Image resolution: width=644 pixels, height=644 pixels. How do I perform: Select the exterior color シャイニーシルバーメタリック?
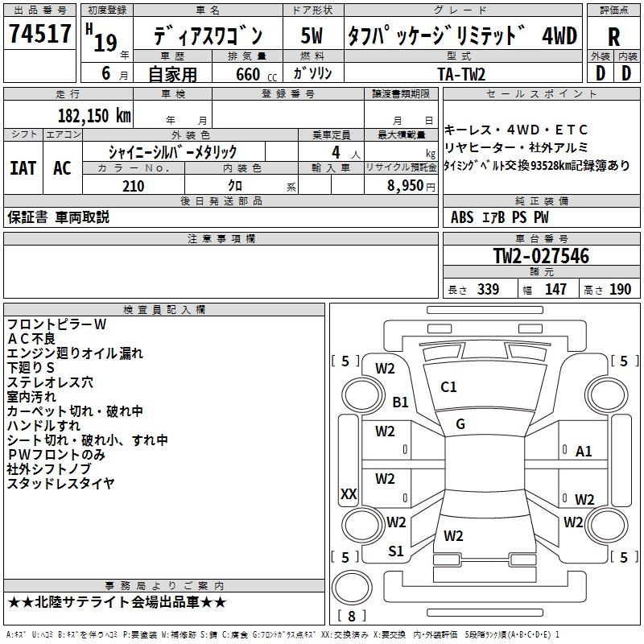[x=172, y=152]
